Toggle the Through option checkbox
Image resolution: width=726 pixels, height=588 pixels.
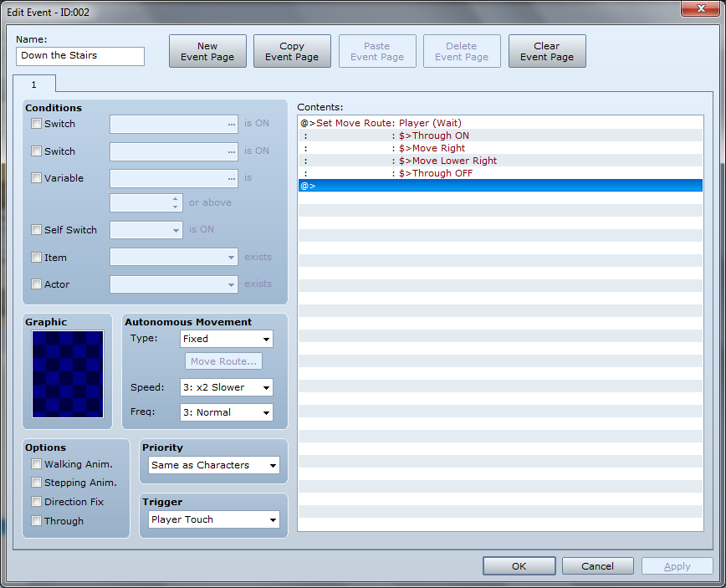click(x=36, y=521)
